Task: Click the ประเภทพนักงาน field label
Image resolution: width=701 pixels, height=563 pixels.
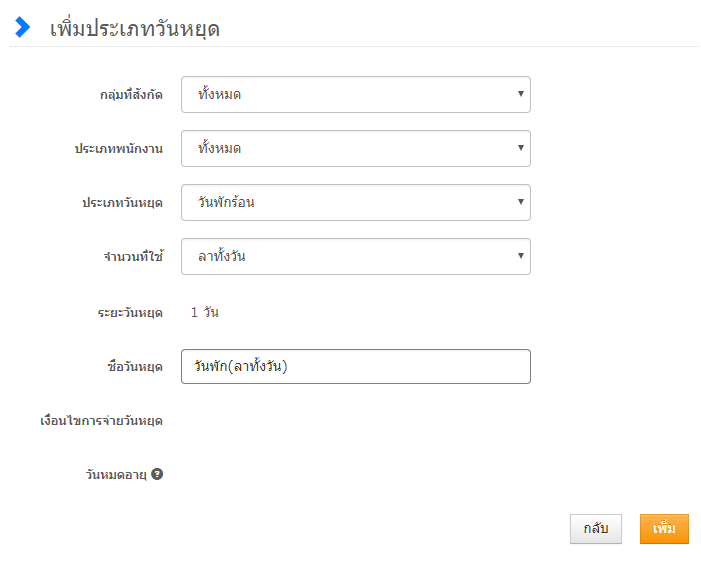Action: [118, 149]
